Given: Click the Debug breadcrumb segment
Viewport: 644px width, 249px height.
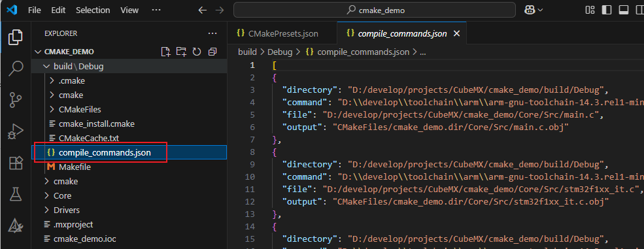Looking at the screenshot, I should tap(280, 52).
